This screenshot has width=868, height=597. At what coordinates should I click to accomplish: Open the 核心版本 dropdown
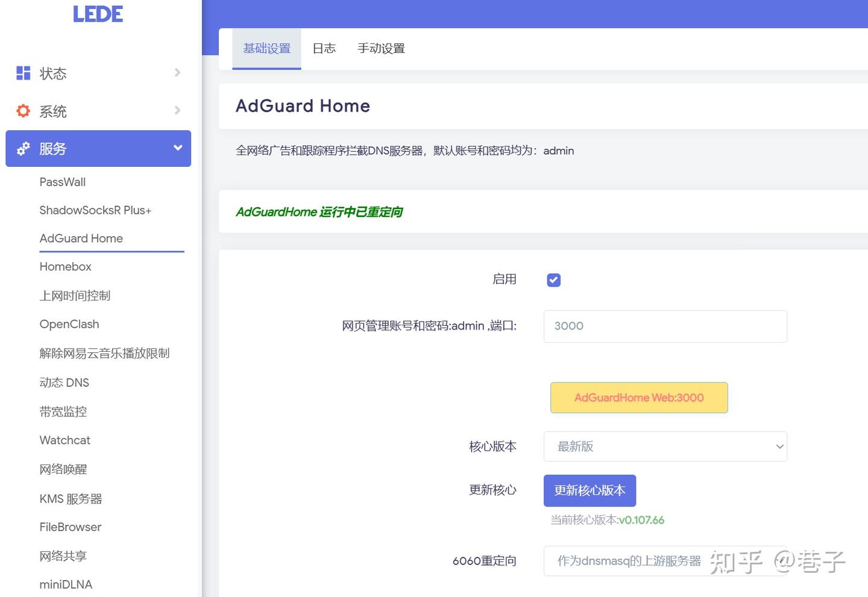click(x=665, y=446)
